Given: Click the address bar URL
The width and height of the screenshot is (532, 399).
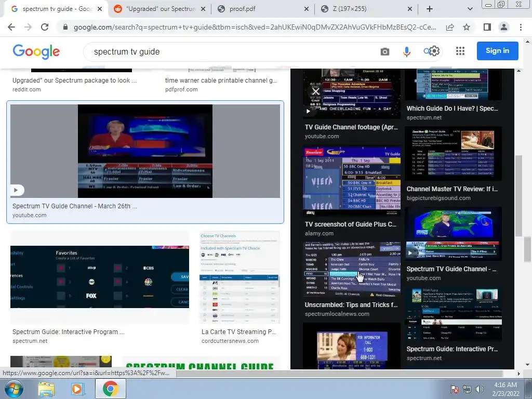Looking at the screenshot, I should (x=255, y=27).
